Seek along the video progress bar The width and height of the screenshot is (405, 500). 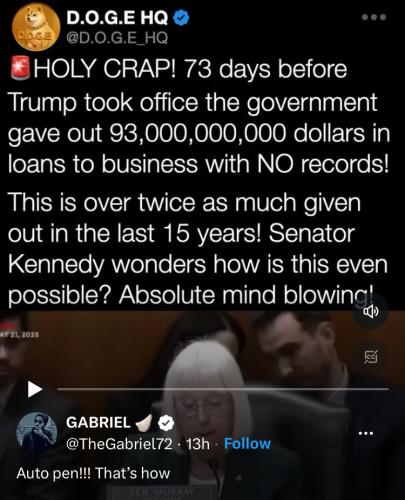point(223,389)
